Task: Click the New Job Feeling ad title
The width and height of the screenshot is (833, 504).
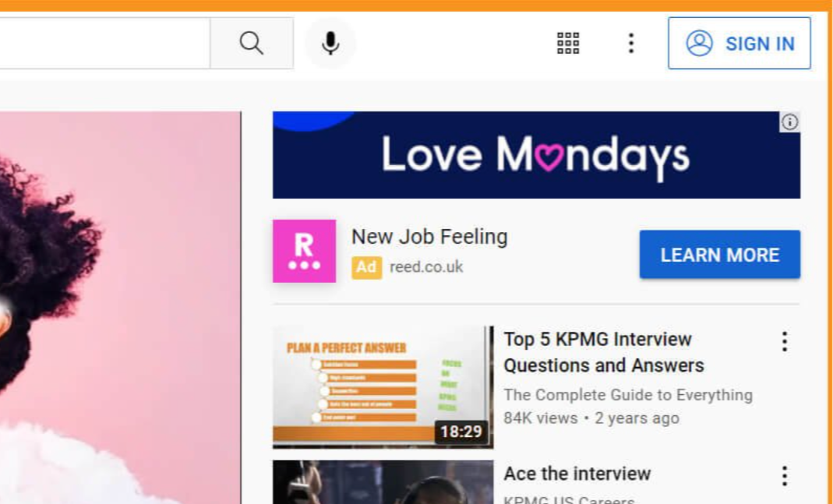Action: coord(429,237)
